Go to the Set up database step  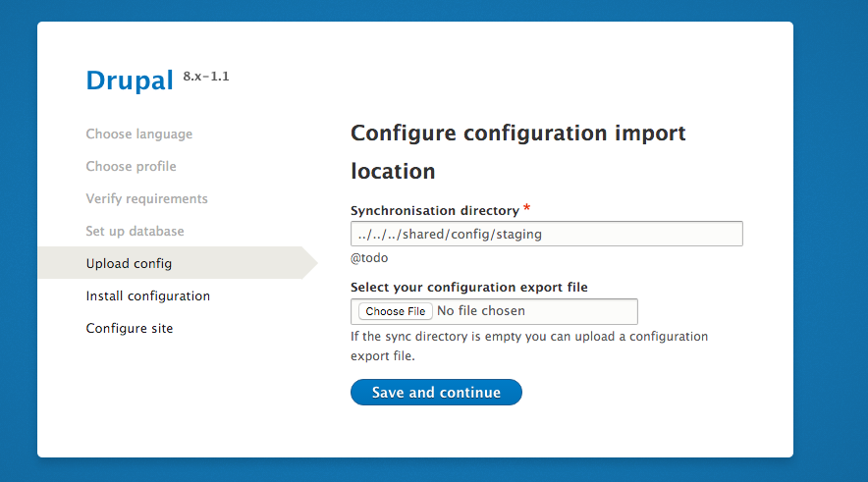pyautogui.click(x=135, y=232)
